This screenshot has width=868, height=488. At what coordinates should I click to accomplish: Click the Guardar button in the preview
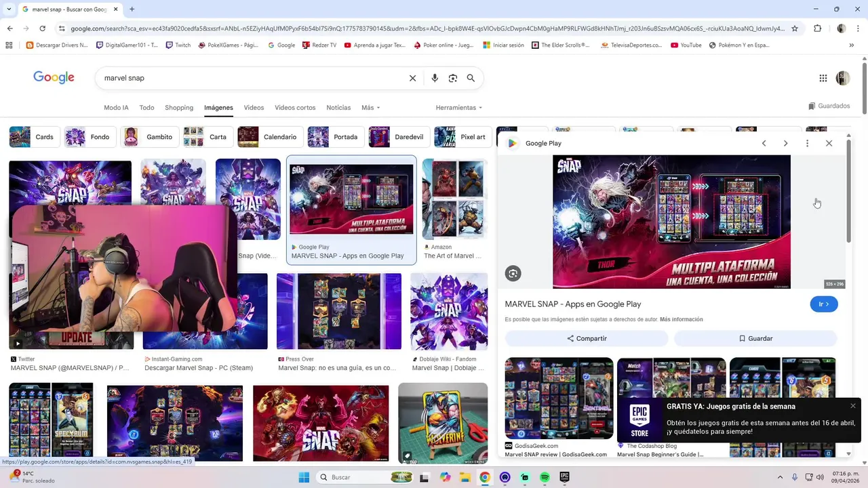click(755, 338)
